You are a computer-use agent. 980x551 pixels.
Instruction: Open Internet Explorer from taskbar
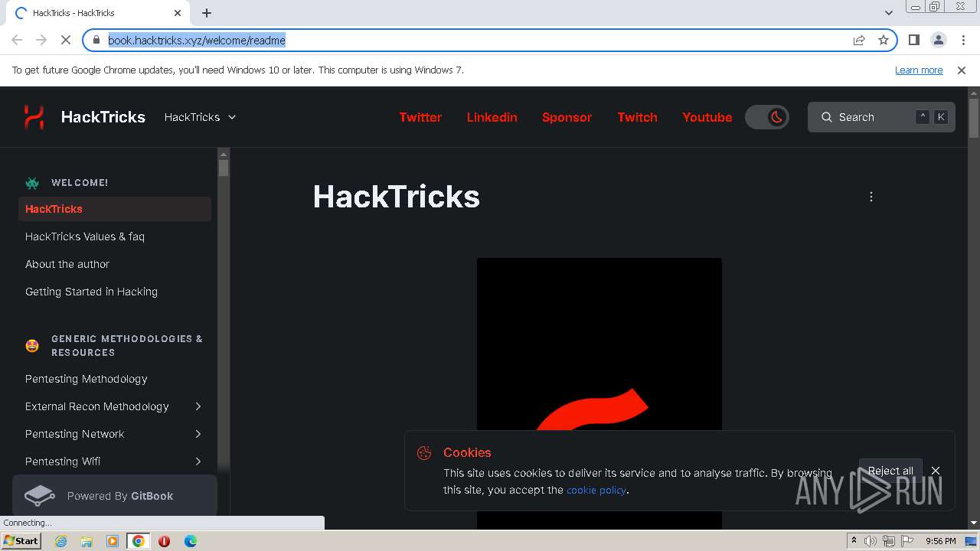(60, 541)
